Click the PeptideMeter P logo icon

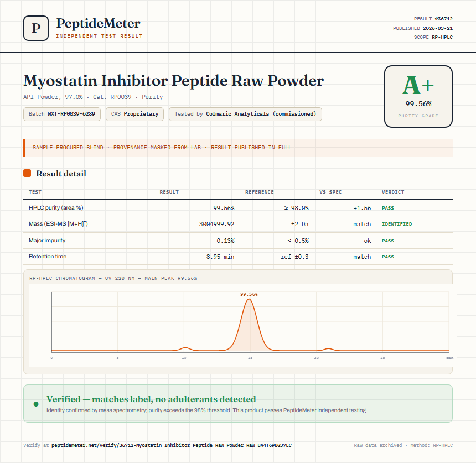(36, 28)
